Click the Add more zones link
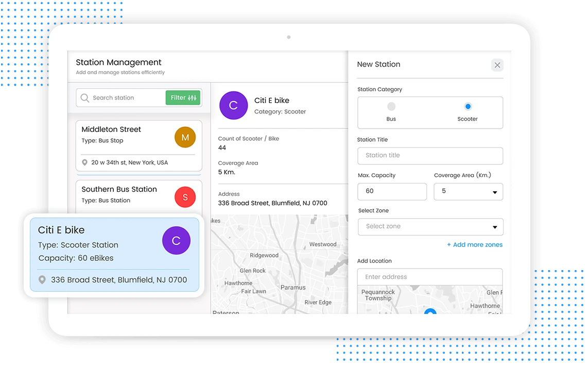The width and height of the screenshot is (588, 366). coord(474,245)
